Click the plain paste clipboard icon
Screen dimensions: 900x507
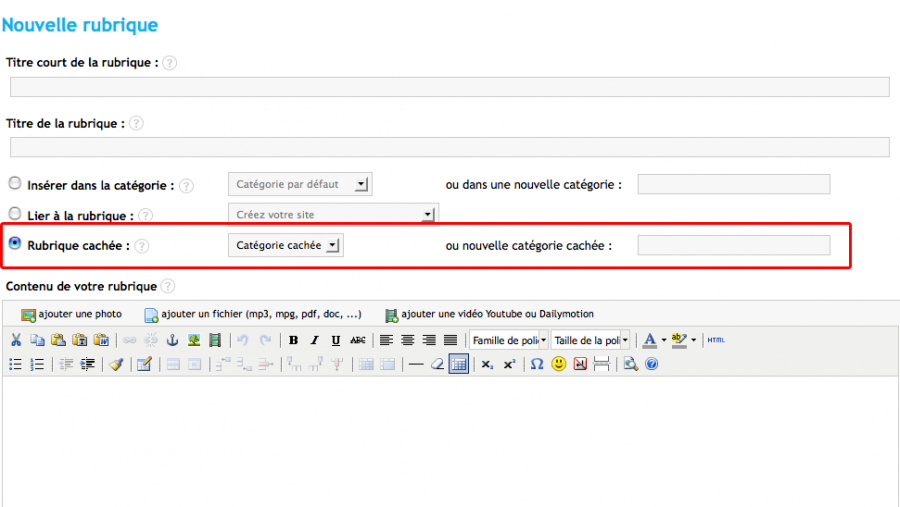click(59, 340)
